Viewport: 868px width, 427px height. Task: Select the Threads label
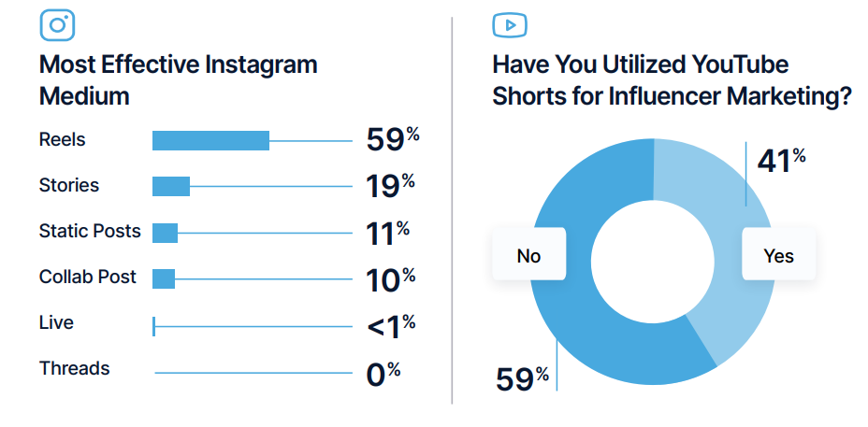click(x=74, y=368)
